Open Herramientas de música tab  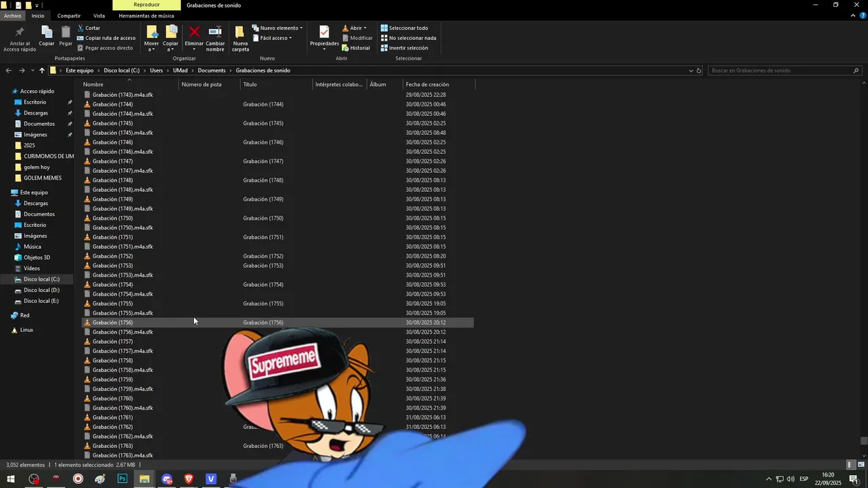146,16
